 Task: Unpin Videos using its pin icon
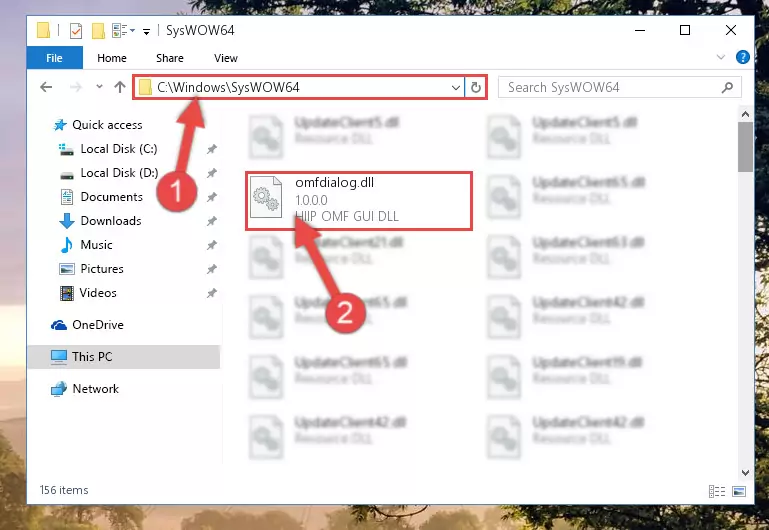point(211,293)
